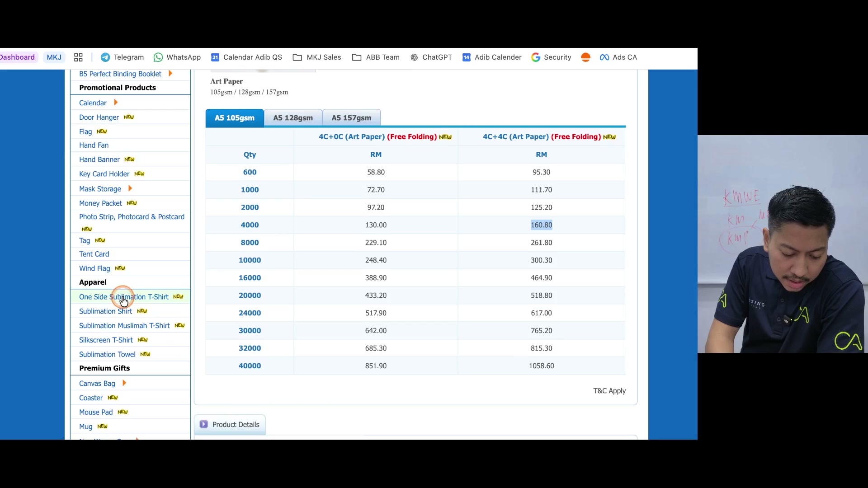Click the 1058.60 price for 40000 qty
868x488 pixels.
pyautogui.click(x=542, y=366)
